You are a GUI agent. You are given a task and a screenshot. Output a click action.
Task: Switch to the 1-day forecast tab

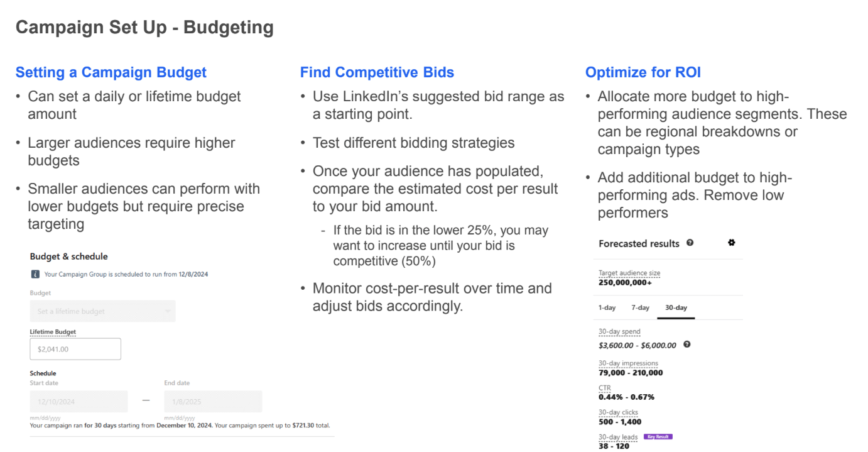tap(607, 307)
